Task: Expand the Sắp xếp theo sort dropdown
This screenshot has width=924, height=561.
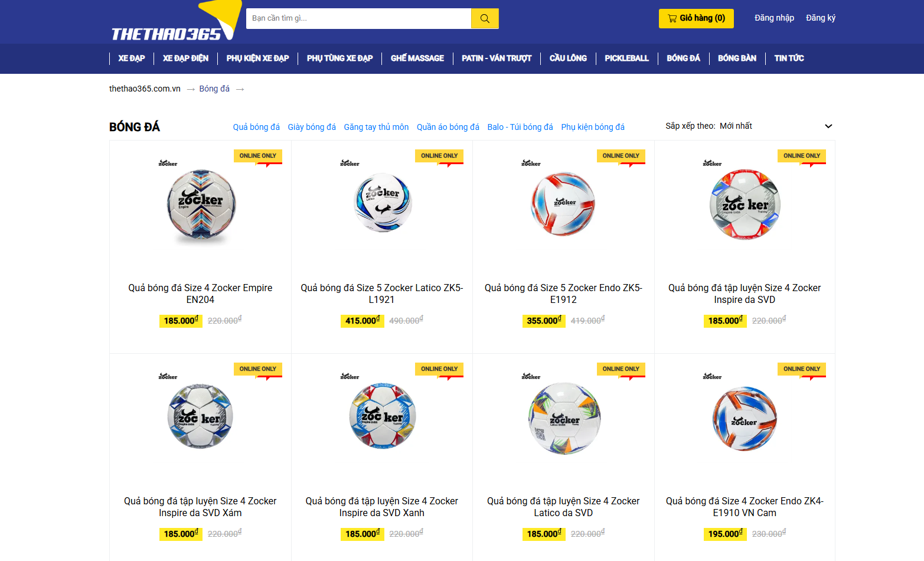Action: pyautogui.click(x=749, y=126)
